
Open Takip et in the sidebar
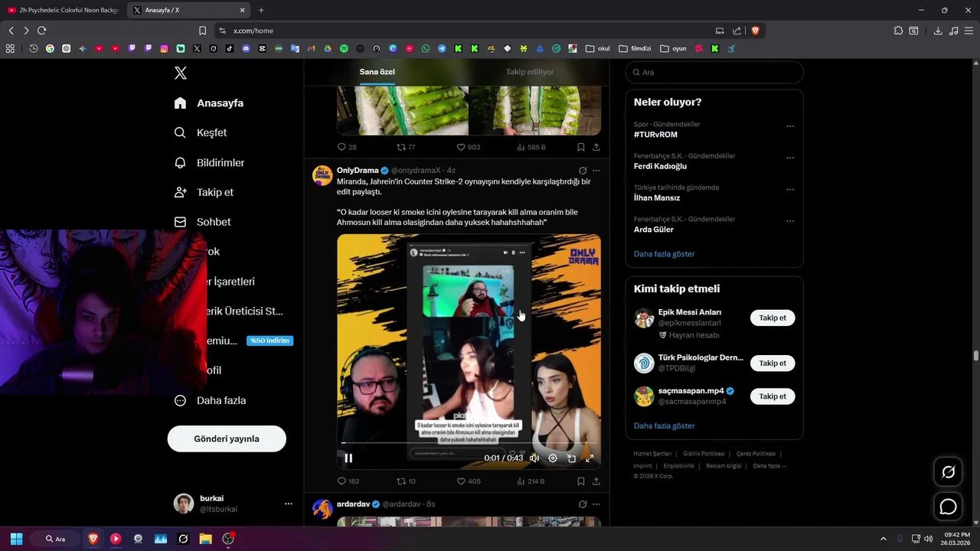tap(204, 192)
